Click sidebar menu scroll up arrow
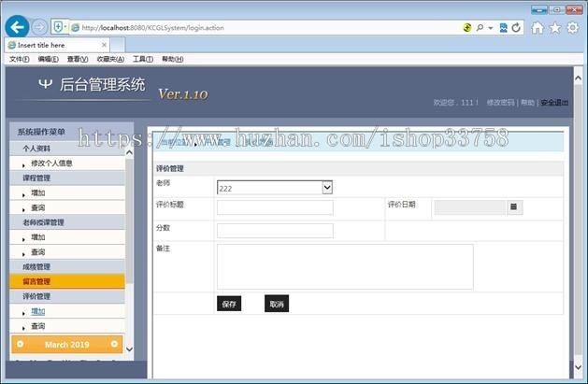The image size is (588, 384). (129, 152)
